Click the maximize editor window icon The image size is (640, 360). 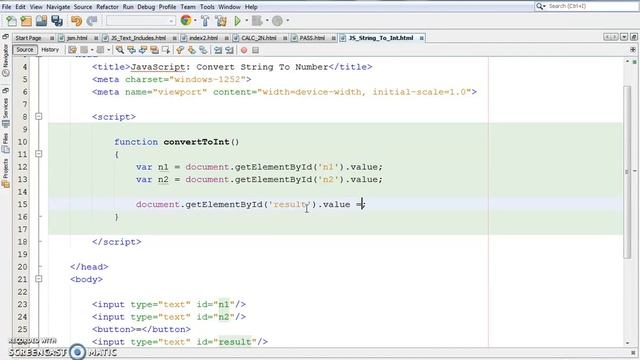coord(633,37)
